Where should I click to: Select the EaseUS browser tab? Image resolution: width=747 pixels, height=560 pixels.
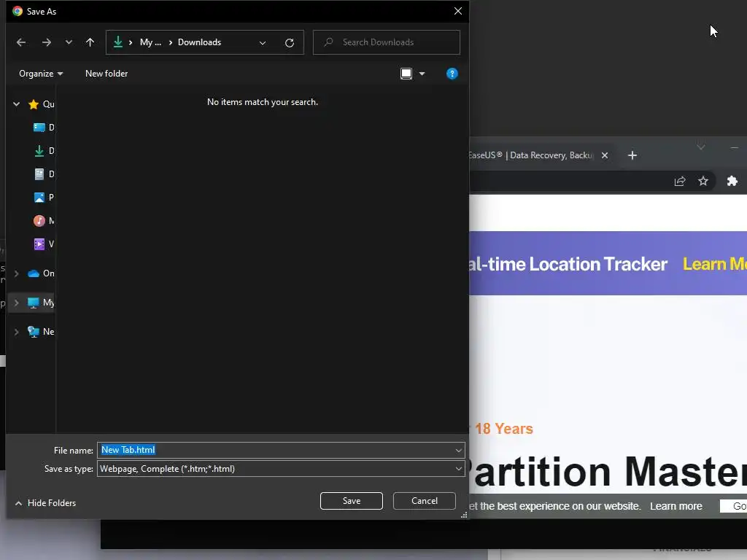[x=531, y=155]
